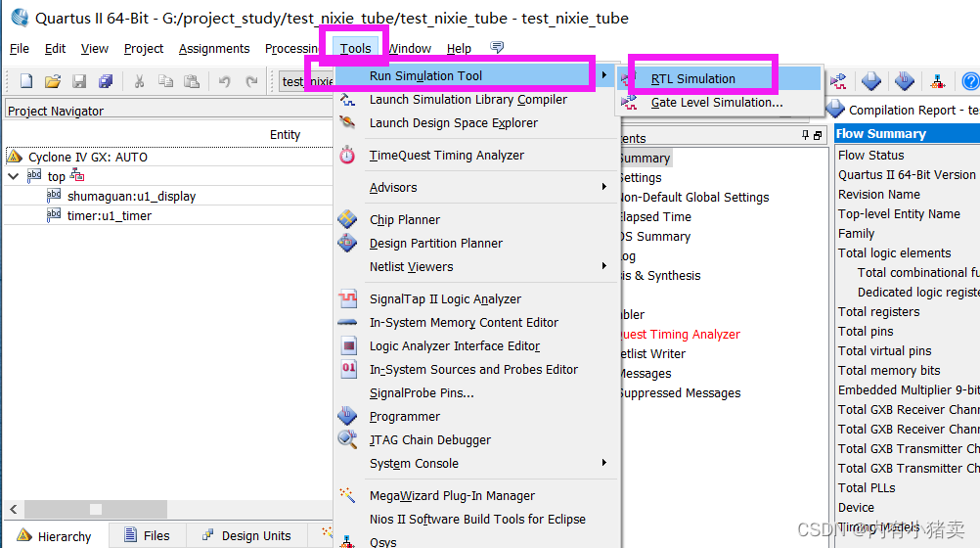Click the Suppressed Messages report entry
Viewport: 980px width, 548px height.
[680, 392]
